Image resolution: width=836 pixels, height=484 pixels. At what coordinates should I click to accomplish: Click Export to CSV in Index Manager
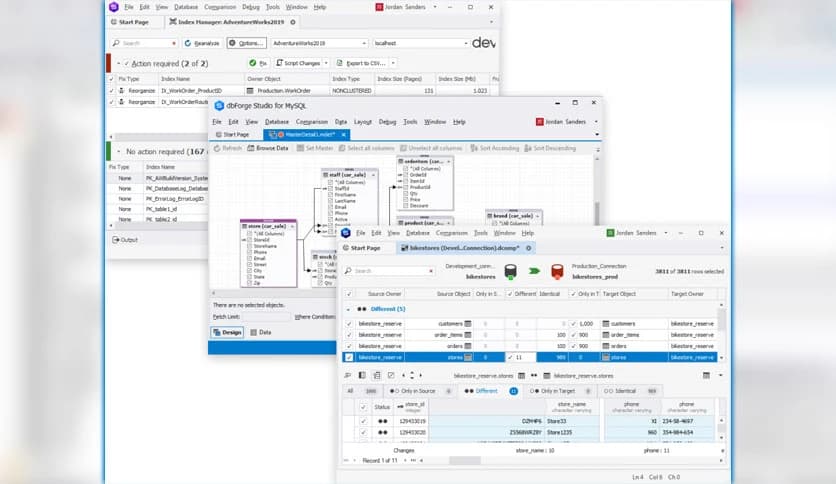(x=361, y=63)
